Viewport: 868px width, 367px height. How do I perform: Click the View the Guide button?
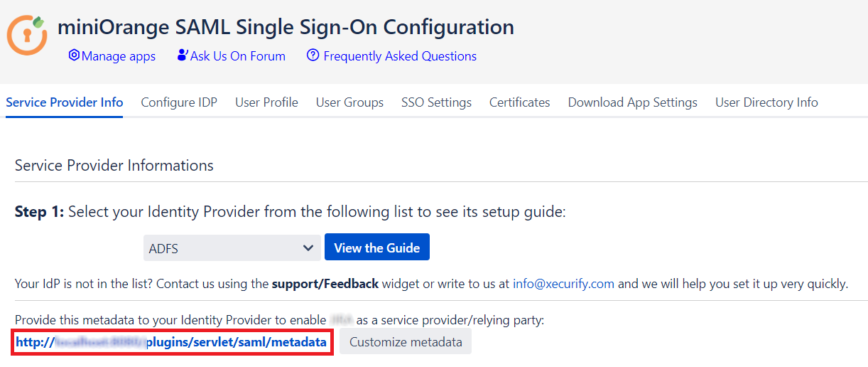[377, 248]
